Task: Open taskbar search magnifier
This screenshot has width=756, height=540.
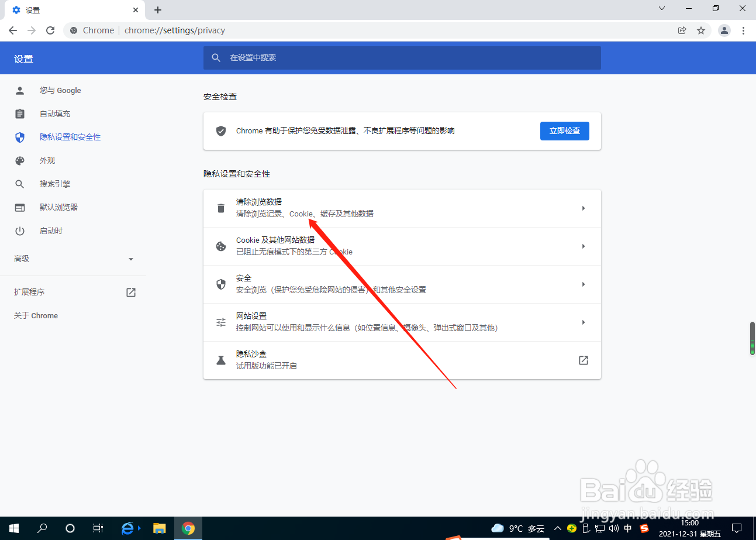Action: click(42, 528)
